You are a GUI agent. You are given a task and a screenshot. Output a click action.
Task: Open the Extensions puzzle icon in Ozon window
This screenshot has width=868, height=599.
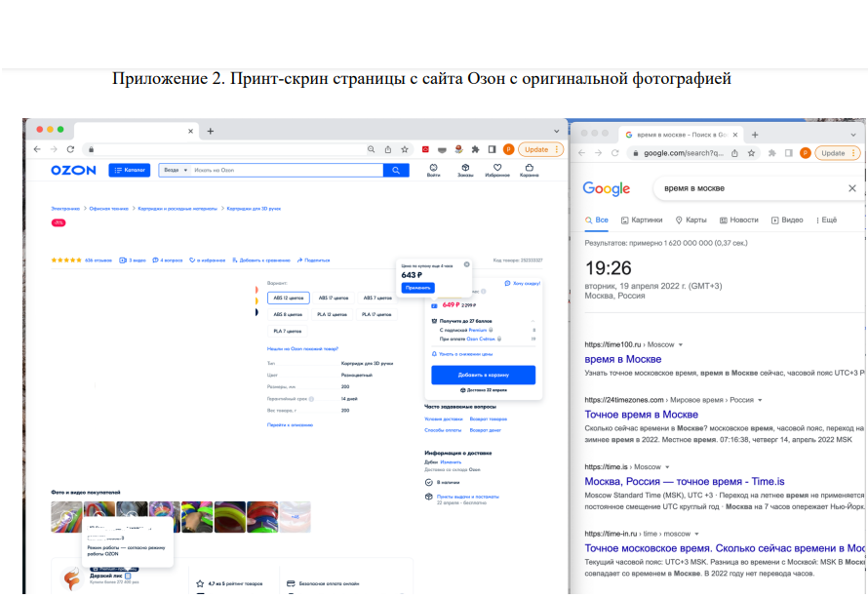click(475, 149)
